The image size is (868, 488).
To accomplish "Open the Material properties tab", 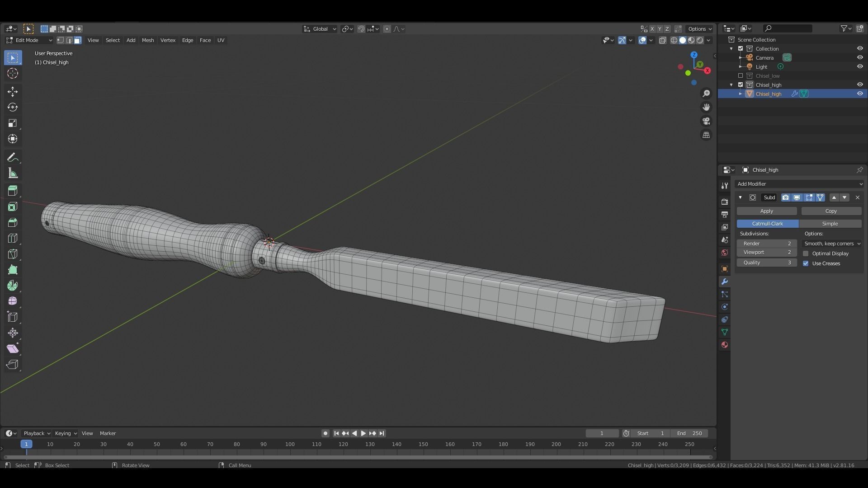I will [725, 345].
